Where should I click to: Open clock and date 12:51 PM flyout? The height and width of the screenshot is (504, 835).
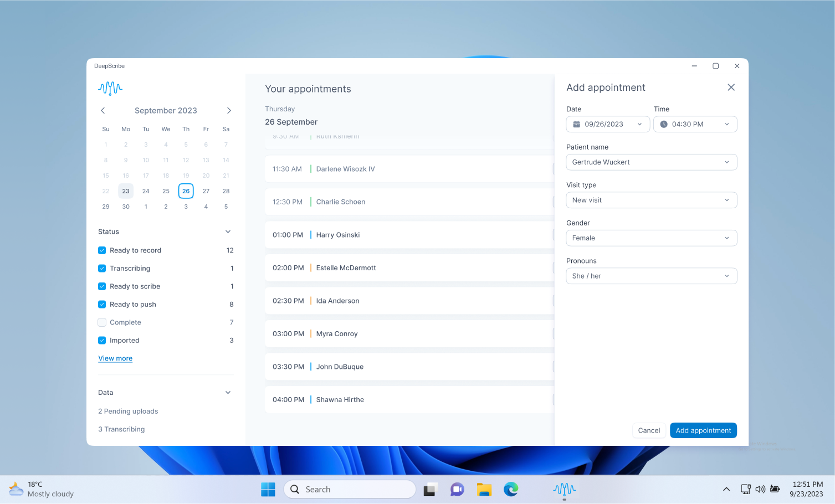(807, 489)
